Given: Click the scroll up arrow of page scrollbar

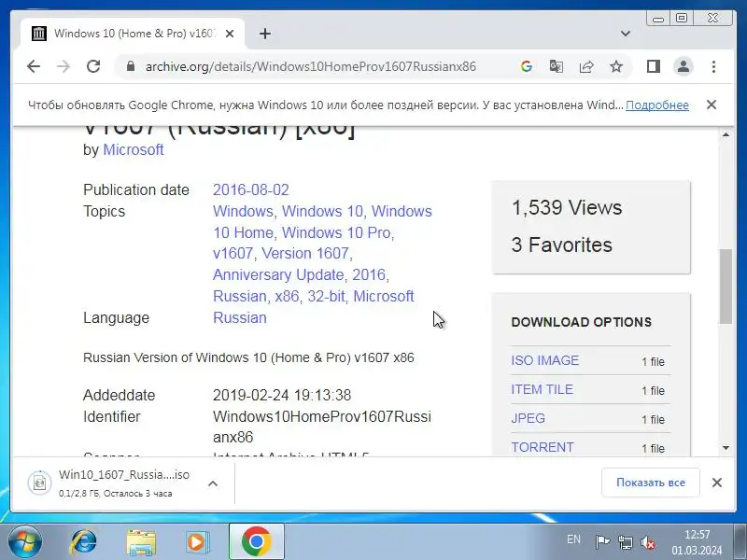Looking at the screenshot, I should point(726,134).
